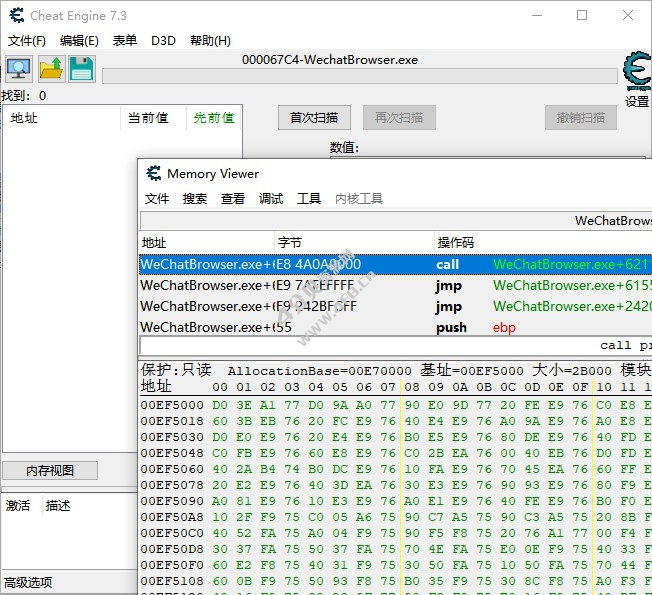Click the floppy disk save icon
Screen dimensions: 652x595
click(x=82, y=69)
